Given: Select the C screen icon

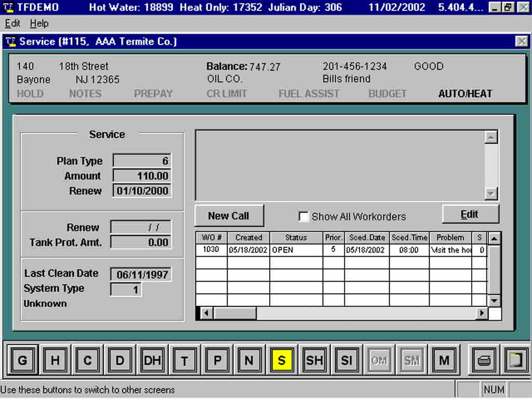Looking at the screenshot, I should click(87, 360).
